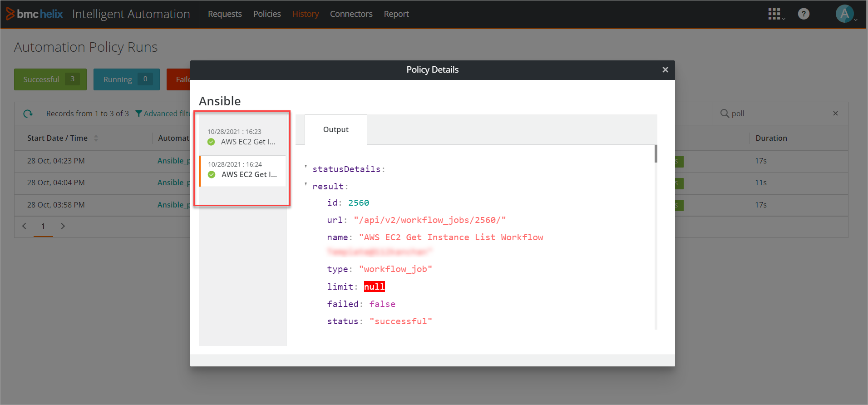Clear the poll search text
This screenshot has width=868, height=405.
tap(835, 114)
